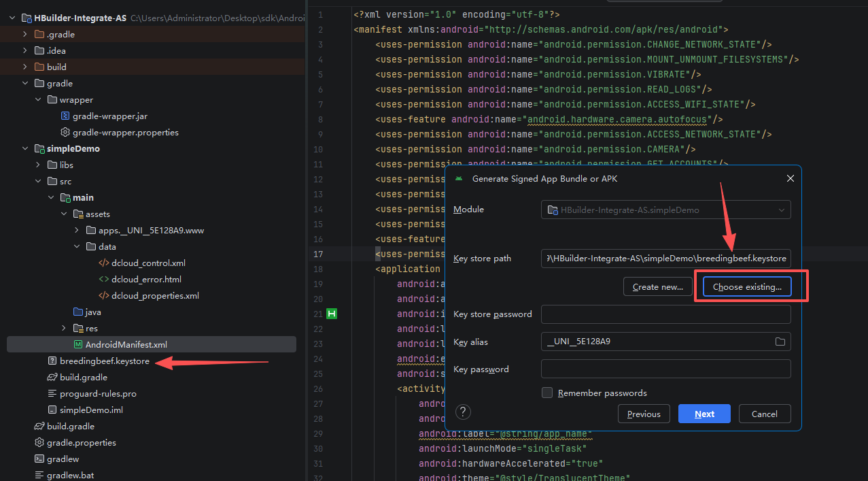Click the Next button
Image resolution: width=868 pixels, height=481 pixels.
(704, 414)
